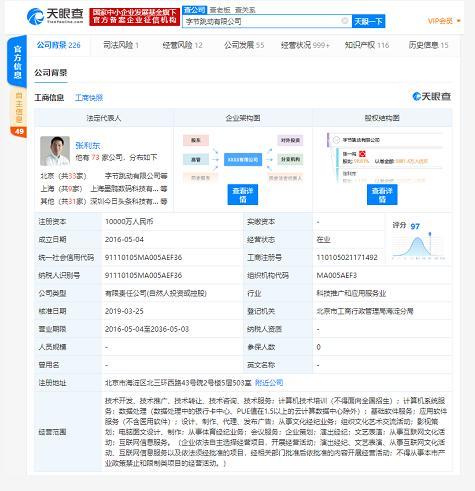
Task: Select the 查公司 search tab
Action: [x=194, y=10]
